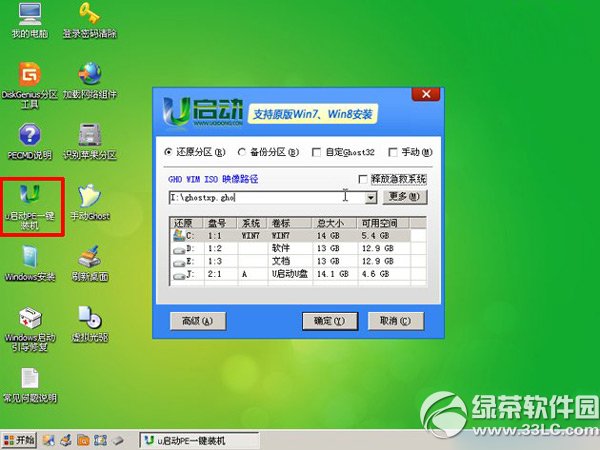Click the 更多(M) button
This screenshot has width=600, height=450.
404,197
